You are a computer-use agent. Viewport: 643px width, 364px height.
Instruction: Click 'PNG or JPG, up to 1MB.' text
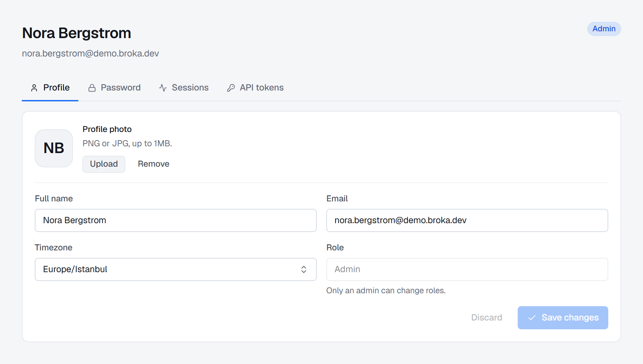coord(127,144)
